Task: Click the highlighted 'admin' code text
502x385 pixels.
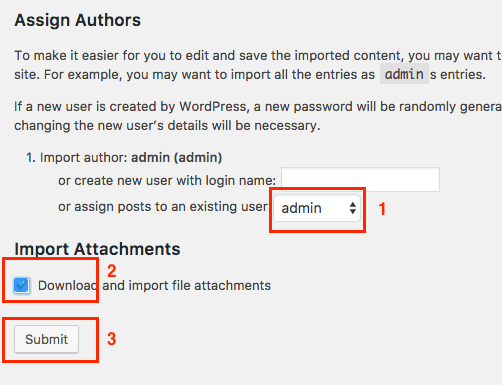Action: [x=404, y=74]
